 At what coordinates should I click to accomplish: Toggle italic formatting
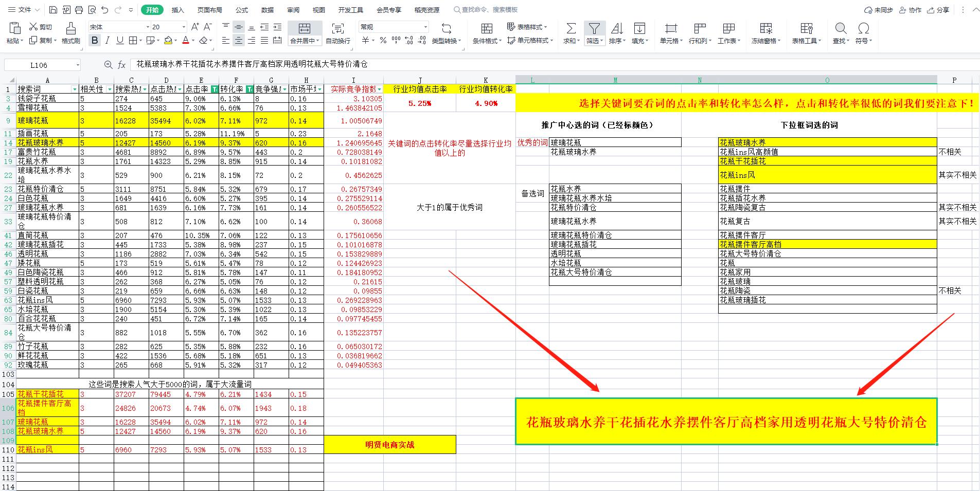[108, 41]
